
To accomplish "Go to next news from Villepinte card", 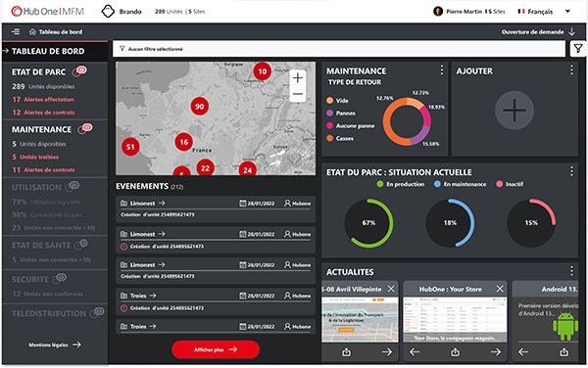I will [x=387, y=352].
